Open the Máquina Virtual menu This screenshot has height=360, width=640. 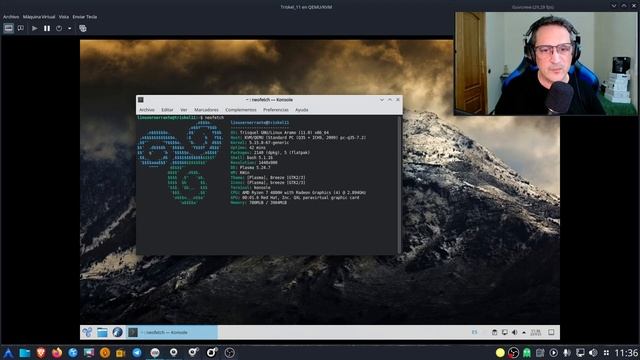[x=39, y=17]
